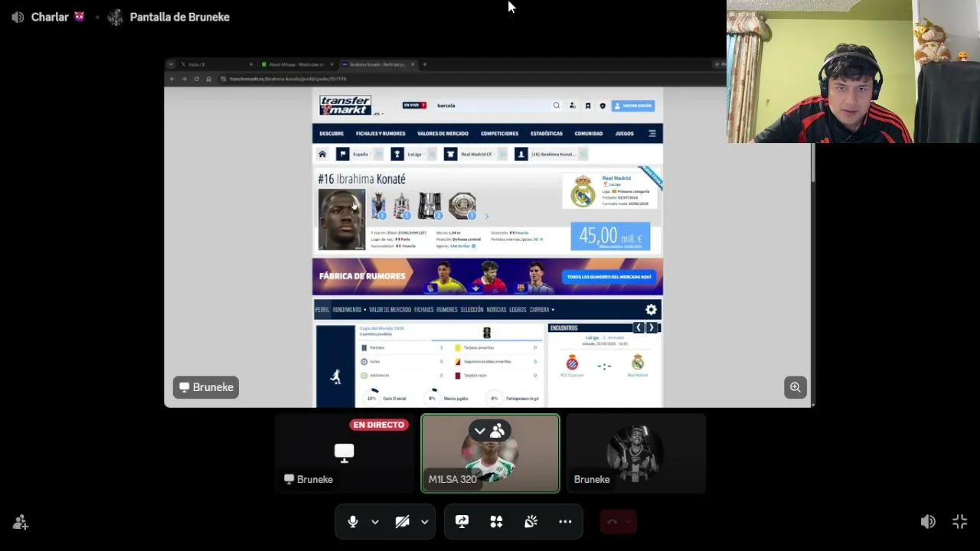Click the red disconnect call button
Image resolution: width=980 pixels, height=551 pixels.
612,522
